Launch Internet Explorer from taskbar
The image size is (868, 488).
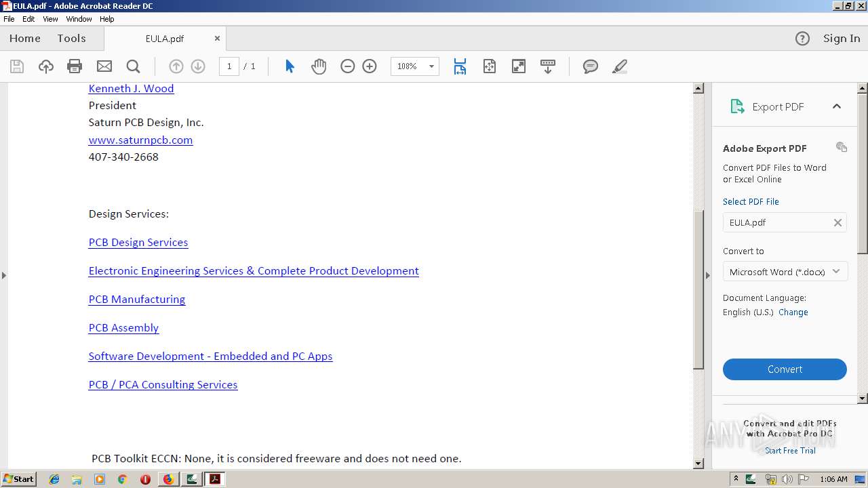coord(54,479)
